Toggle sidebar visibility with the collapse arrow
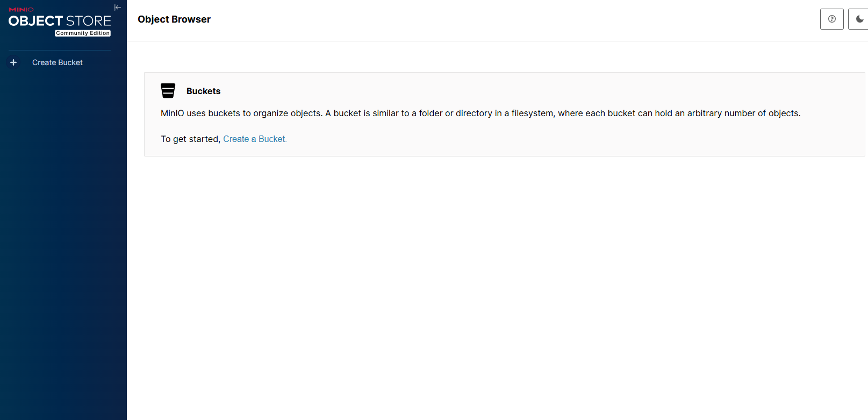 coord(118,8)
